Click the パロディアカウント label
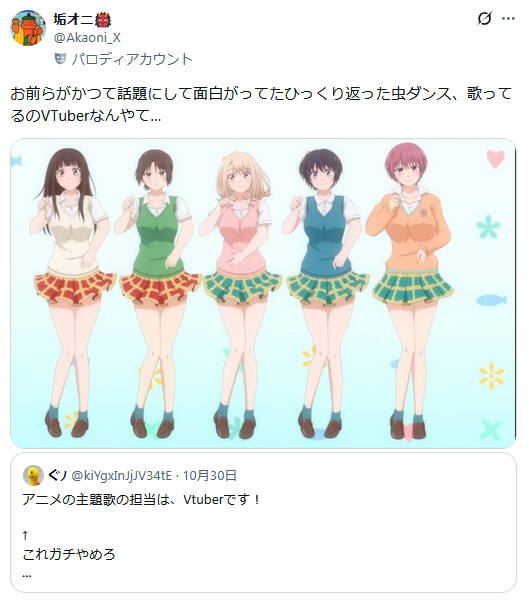529x605 pixels. pyautogui.click(x=132, y=59)
